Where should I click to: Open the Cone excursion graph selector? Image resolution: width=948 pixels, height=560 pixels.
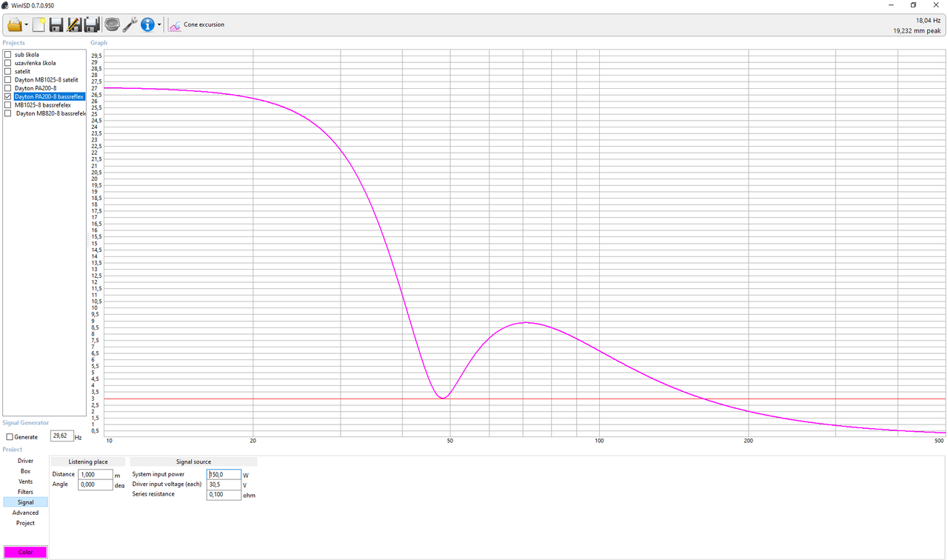196,24
